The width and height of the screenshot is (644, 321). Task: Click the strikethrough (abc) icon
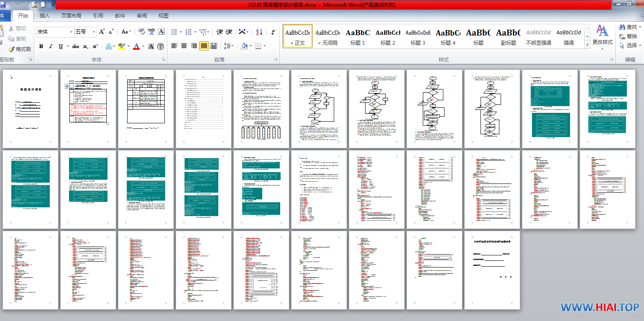(x=76, y=46)
